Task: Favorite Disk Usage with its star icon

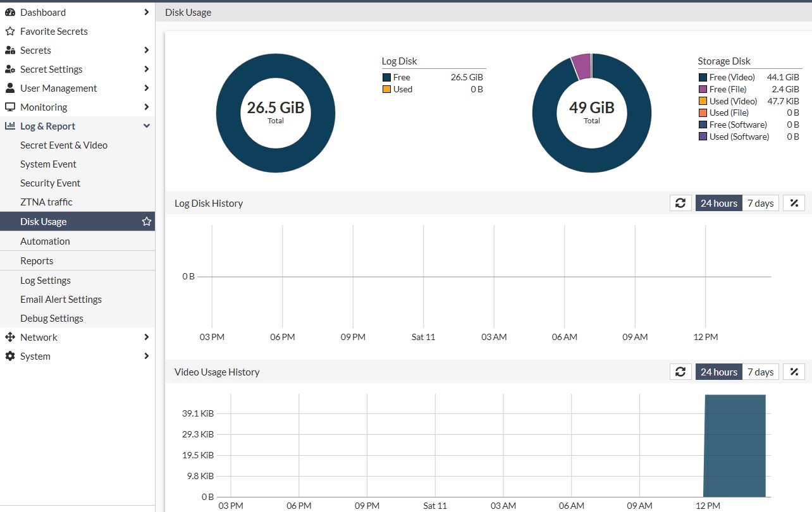Action: 147,221
